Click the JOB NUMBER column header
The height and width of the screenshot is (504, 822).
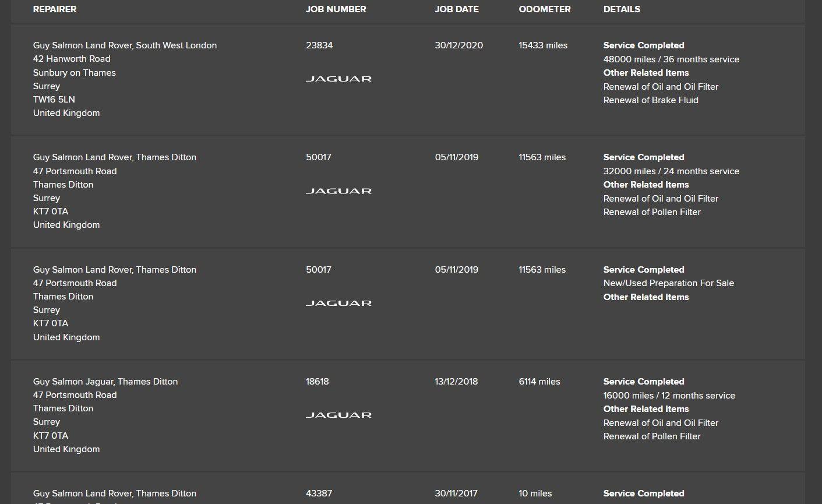click(336, 9)
